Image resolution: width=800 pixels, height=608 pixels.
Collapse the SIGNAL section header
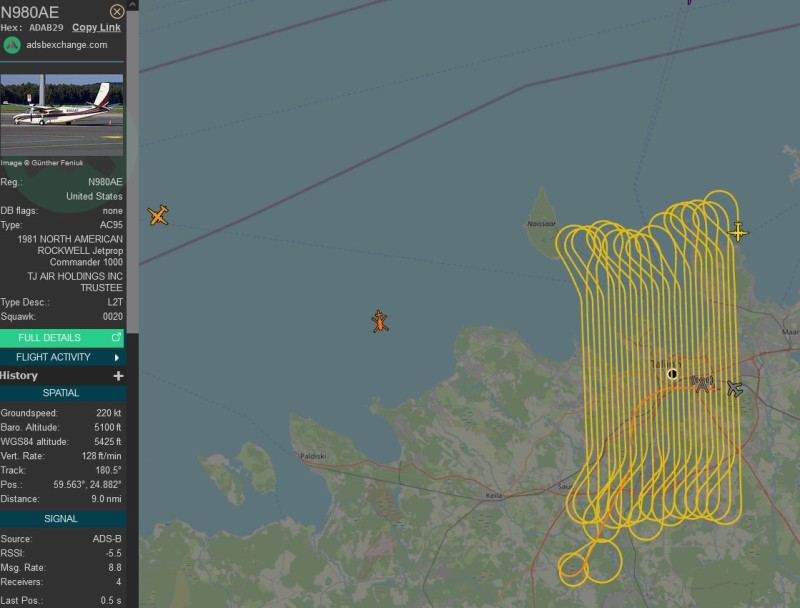click(64, 518)
